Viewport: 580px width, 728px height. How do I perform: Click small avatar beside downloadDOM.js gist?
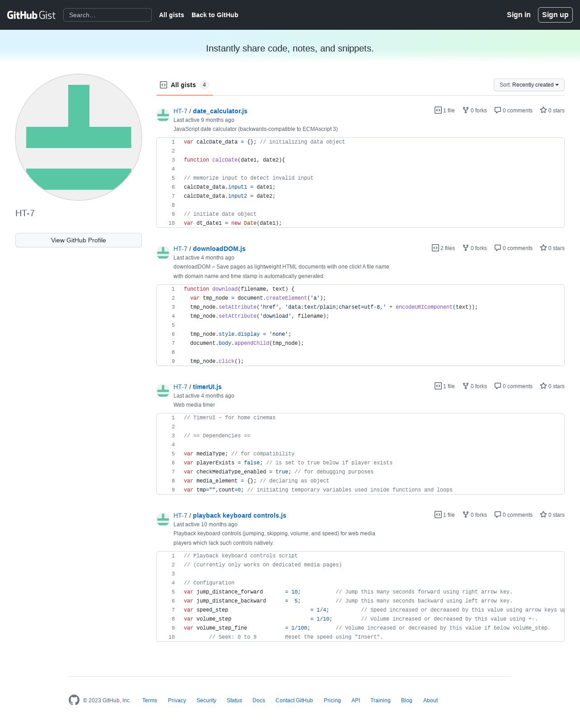tap(163, 253)
